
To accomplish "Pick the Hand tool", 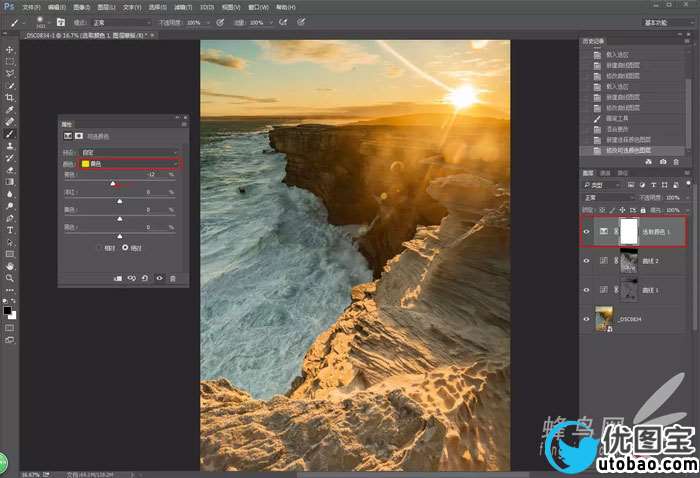I will coord(10,266).
